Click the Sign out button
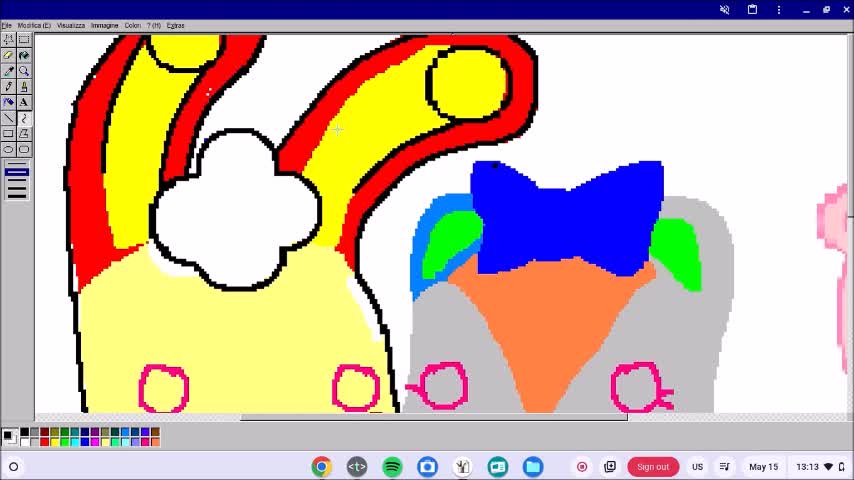Screen dimensions: 854x480 (x=653, y=467)
